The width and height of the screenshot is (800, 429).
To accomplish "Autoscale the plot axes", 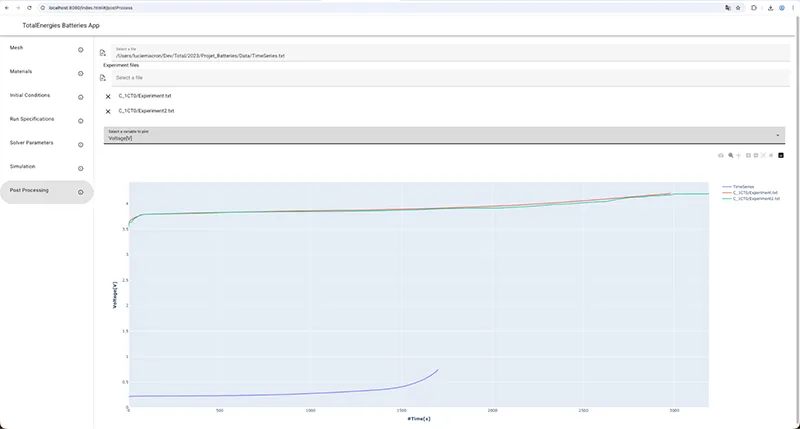I will click(763, 156).
